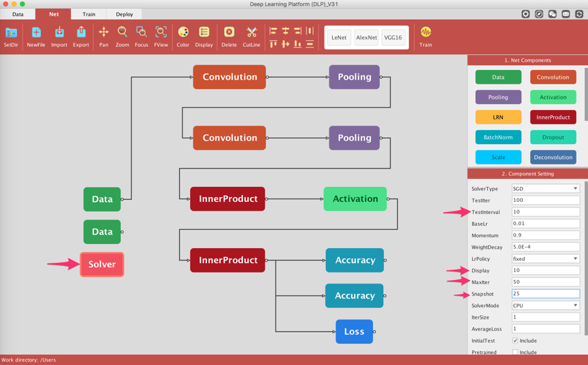Screen dimensions: 588x365
Task: Add a BatchNorm component from panel
Action: [x=498, y=137]
